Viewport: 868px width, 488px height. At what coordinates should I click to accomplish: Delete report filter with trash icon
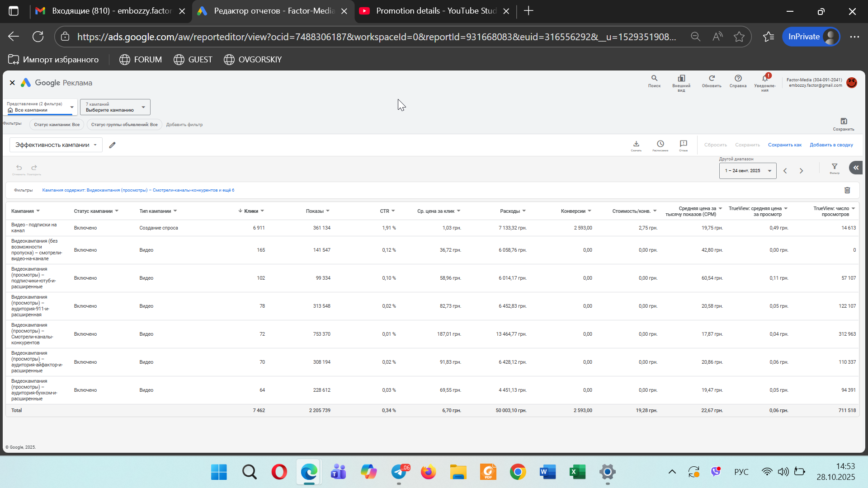(x=847, y=190)
